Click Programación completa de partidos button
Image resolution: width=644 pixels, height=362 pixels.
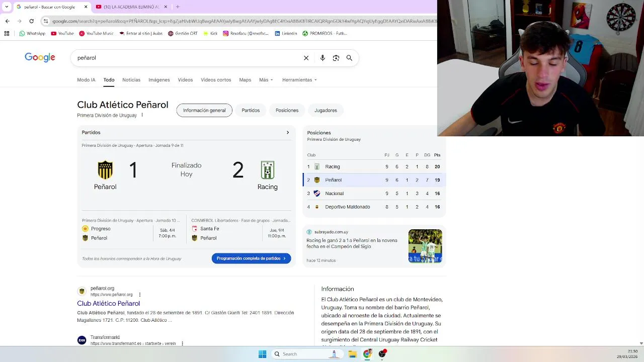click(251, 258)
